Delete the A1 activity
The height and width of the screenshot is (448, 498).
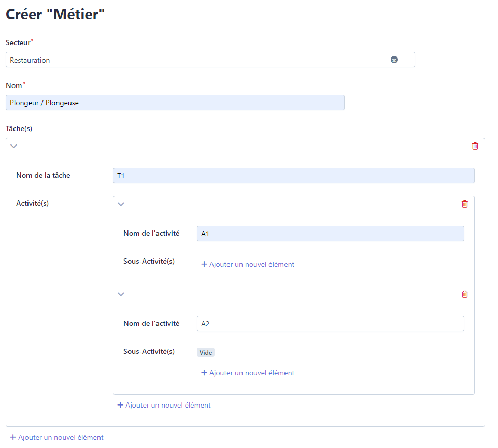(x=465, y=204)
